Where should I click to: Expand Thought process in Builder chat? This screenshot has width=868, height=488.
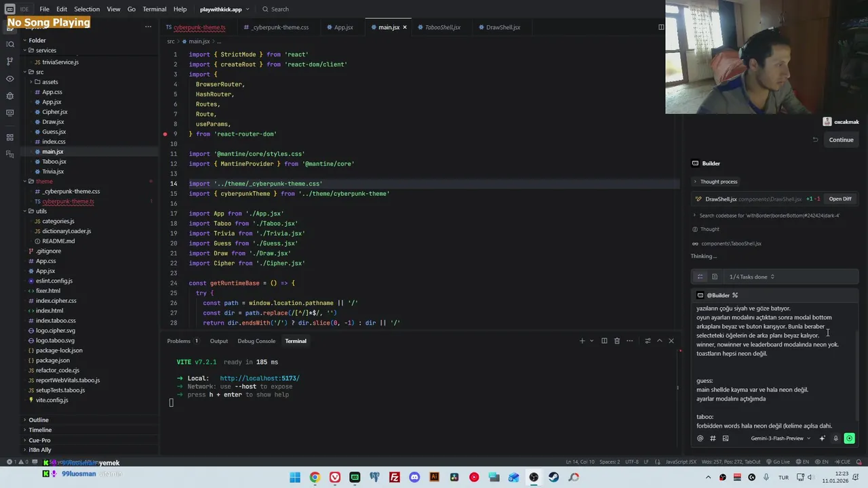click(x=715, y=182)
